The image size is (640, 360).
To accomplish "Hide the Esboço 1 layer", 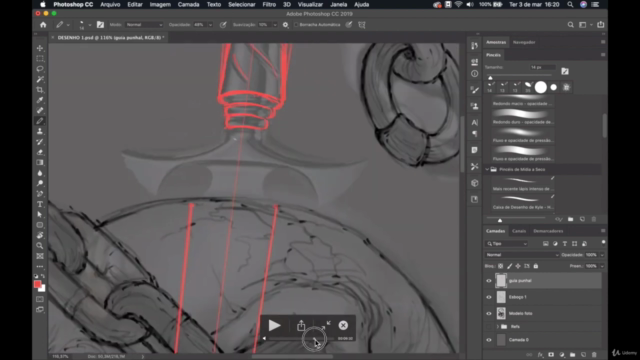I will click(489, 297).
